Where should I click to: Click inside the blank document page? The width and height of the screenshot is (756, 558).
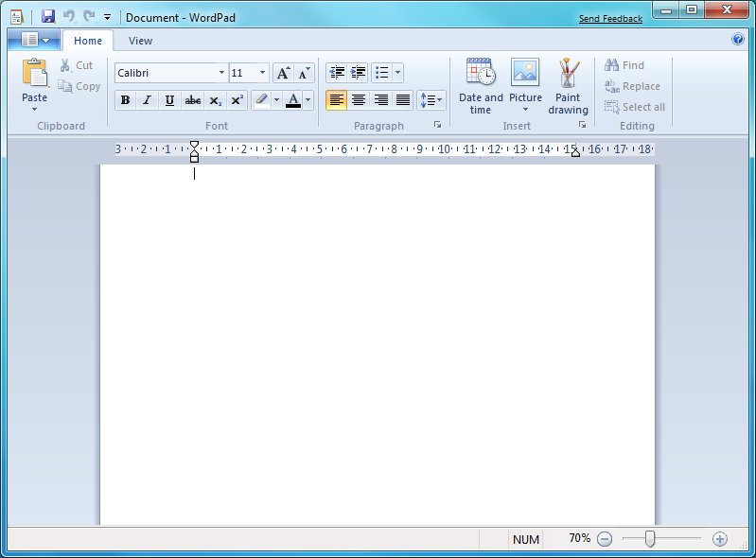coord(378,340)
